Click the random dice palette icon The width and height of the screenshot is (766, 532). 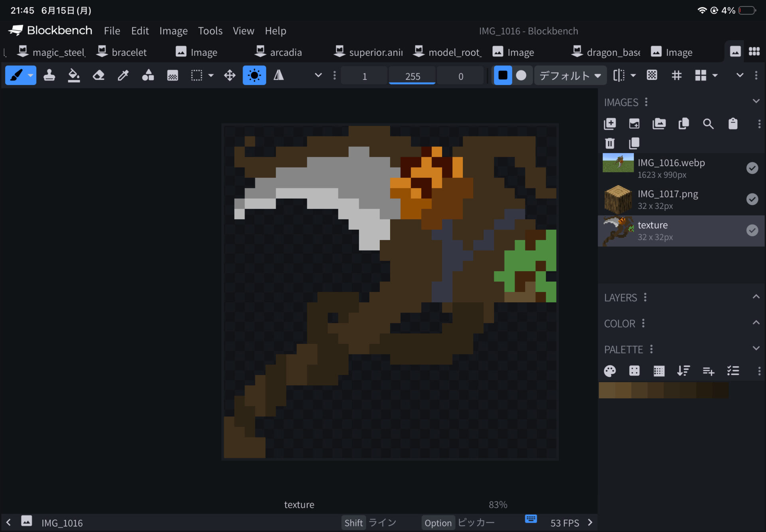coord(634,371)
